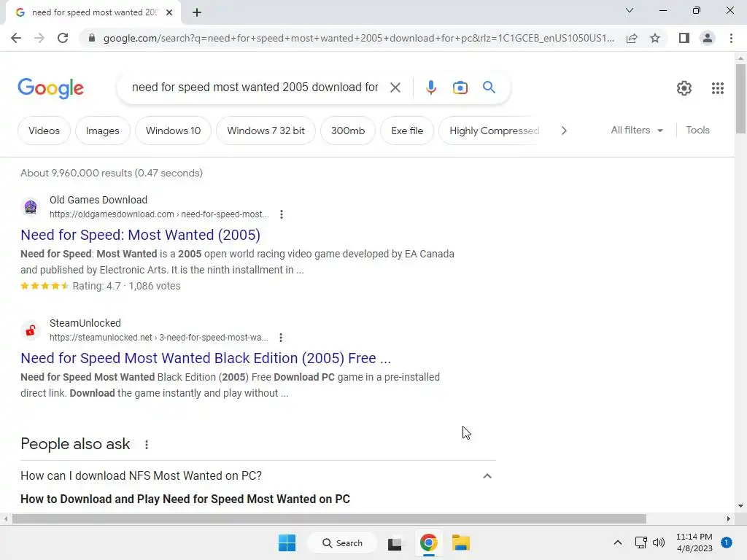Select the Windows 10 filter chip
747x560 pixels.
pyautogui.click(x=173, y=131)
